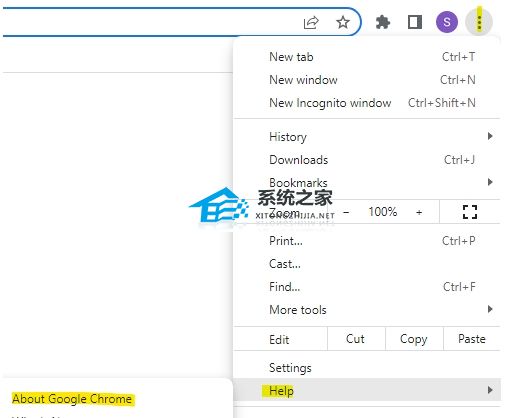
Task: Open the Bookmarks submenu
Action: 366,182
